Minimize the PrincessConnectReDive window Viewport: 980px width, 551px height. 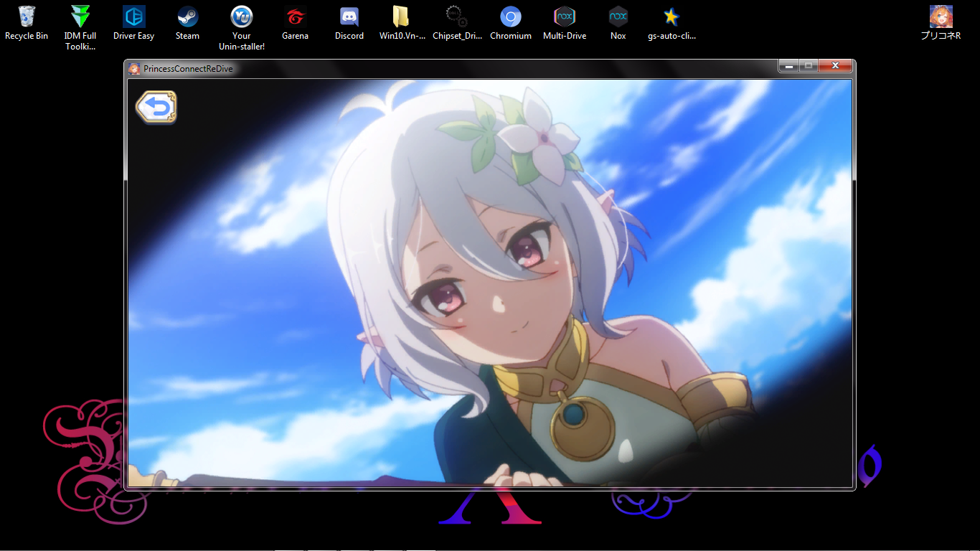click(x=788, y=66)
